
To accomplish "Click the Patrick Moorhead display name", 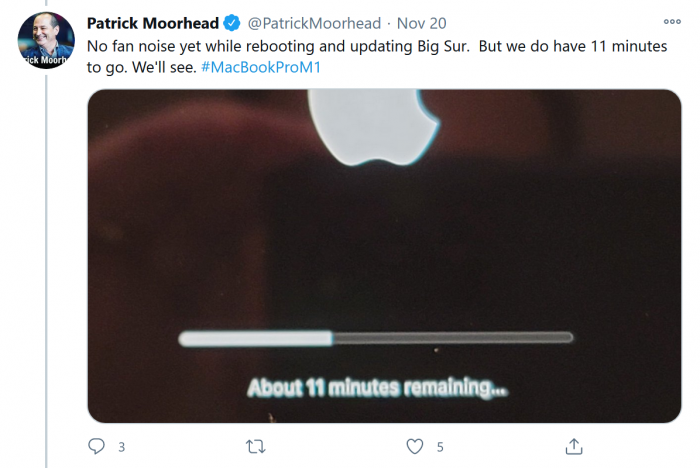I will pos(153,23).
